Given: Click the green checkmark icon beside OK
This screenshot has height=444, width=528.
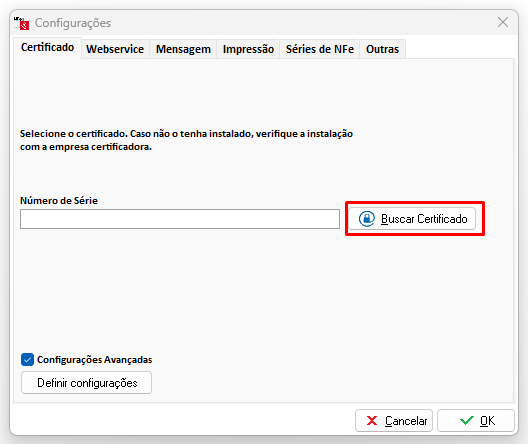Looking at the screenshot, I should point(467,420).
